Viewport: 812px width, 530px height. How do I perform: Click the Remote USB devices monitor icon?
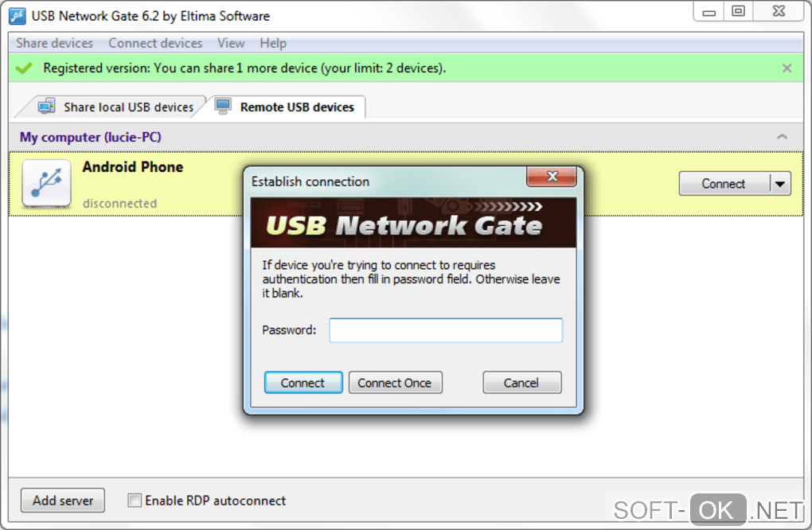(223, 107)
